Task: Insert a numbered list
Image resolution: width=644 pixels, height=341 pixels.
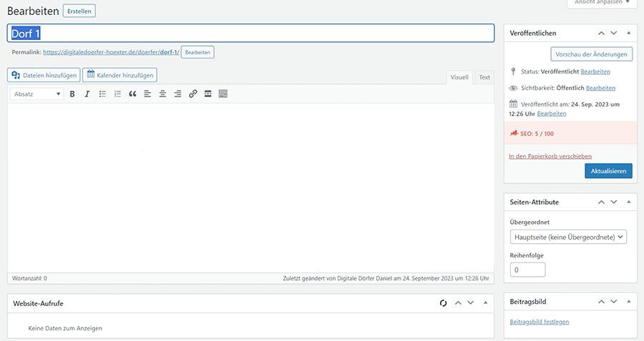Action: pos(117,94)
